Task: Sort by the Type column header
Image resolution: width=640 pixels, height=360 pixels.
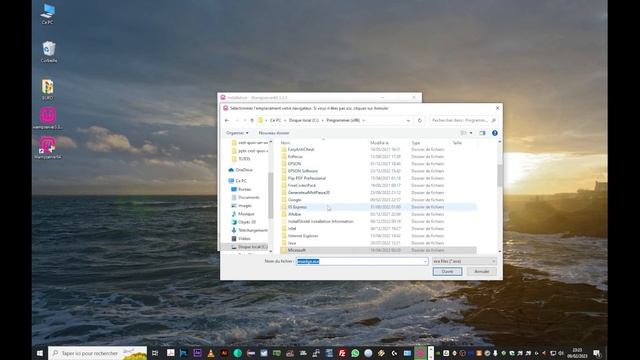Action: click(416, 143)
